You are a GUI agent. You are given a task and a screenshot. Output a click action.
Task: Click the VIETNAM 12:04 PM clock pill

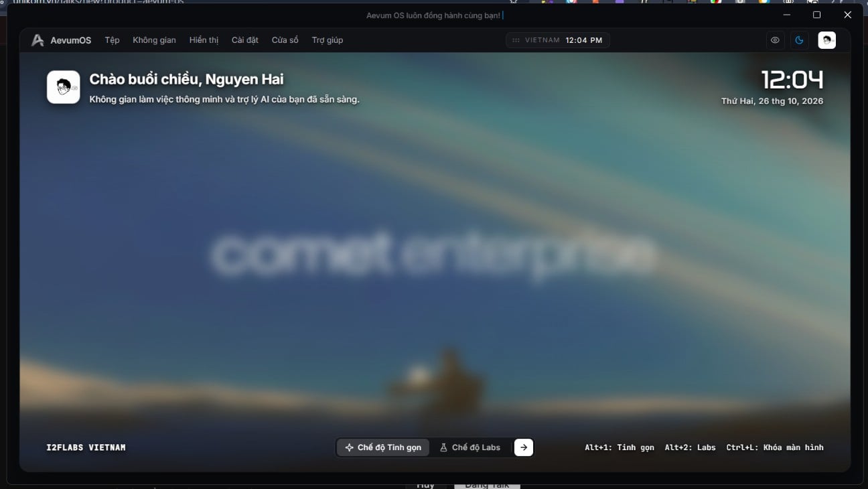(x=557, y=40)
